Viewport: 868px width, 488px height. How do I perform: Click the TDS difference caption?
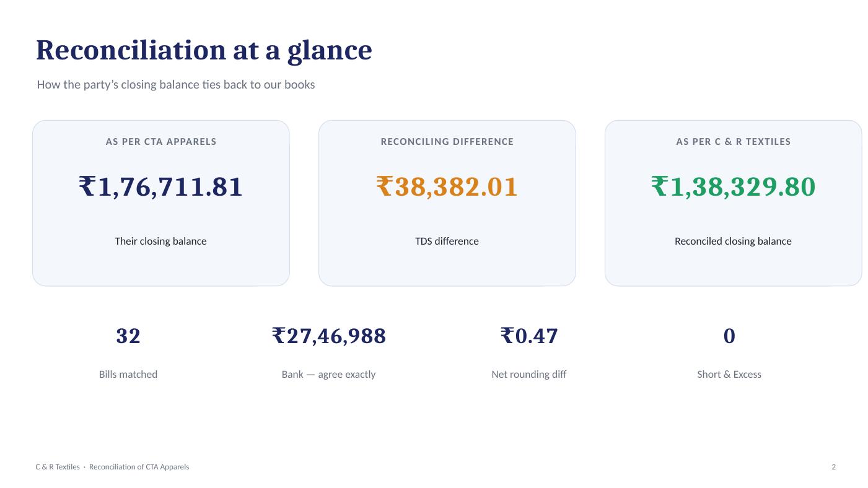447,242
